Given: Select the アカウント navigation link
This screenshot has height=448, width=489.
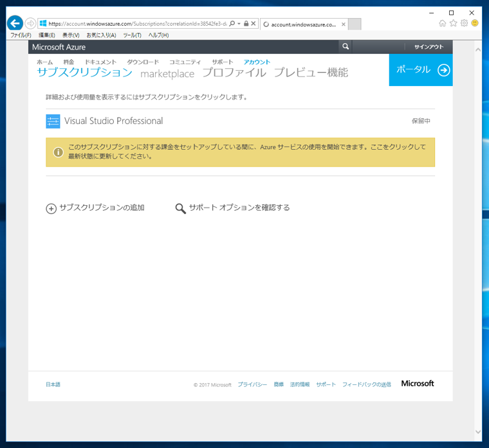Looking at the screenshot, I should coord(257,62).
